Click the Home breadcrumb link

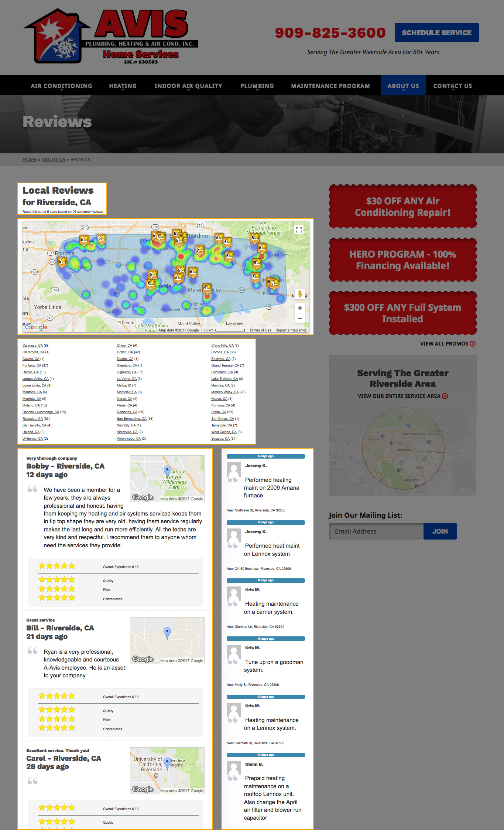[30, 160]
